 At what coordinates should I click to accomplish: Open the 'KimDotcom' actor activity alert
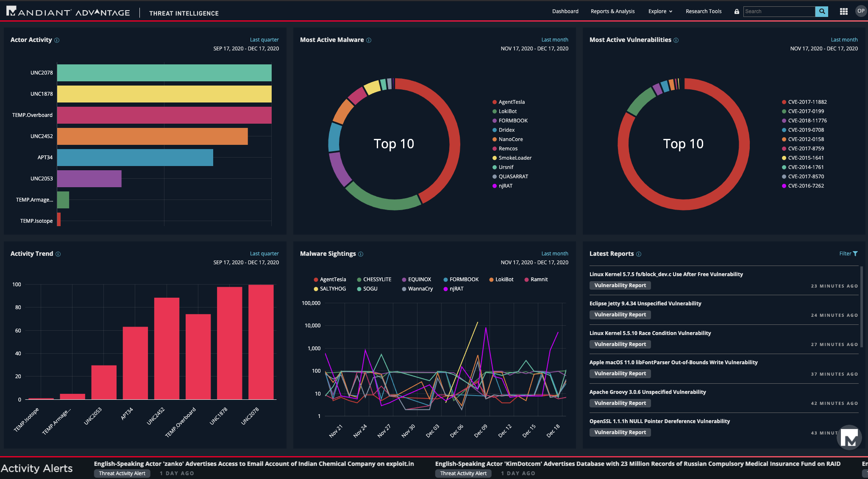pyautogui.click(x=638, y=464)
